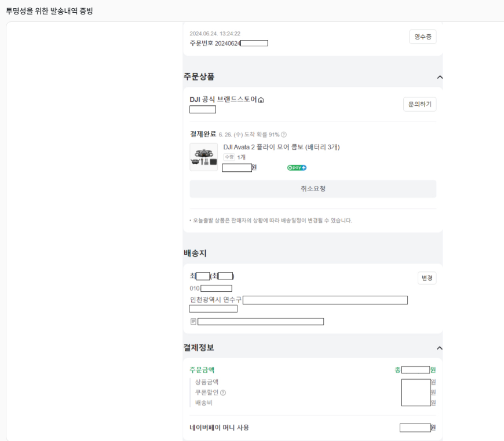Click the 투명성을 위한 발송내역 증빙 heading
This screenshot has height=441, width=504.
[49, 11]
